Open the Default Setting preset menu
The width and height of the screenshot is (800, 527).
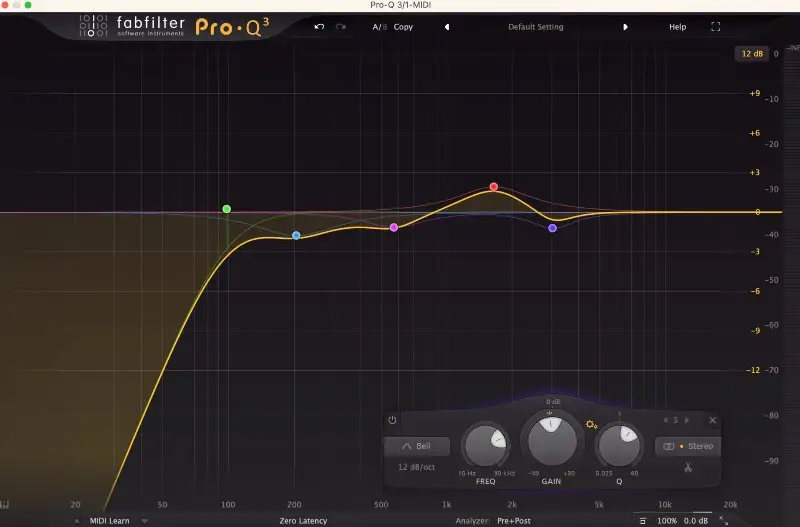(x=535, y=27)
